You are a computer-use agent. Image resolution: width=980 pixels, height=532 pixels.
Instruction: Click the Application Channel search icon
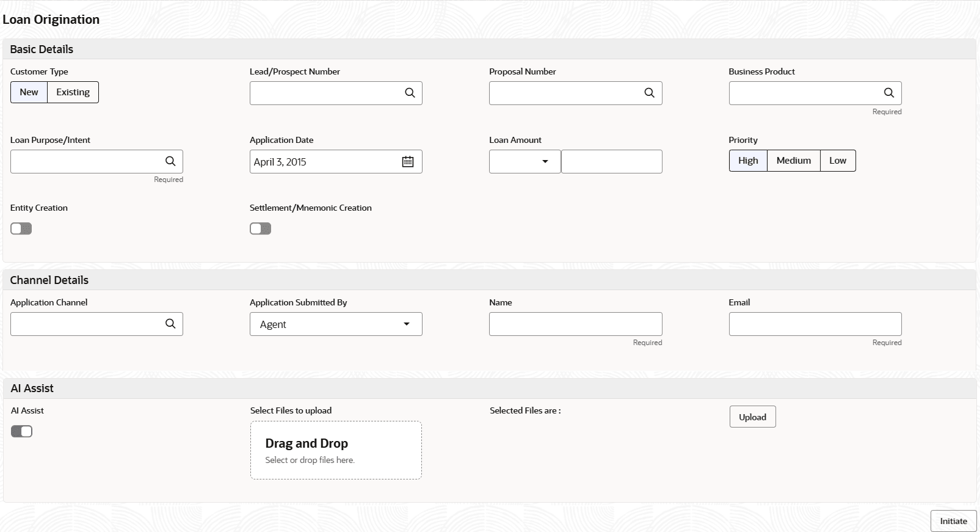coord(170,324)
